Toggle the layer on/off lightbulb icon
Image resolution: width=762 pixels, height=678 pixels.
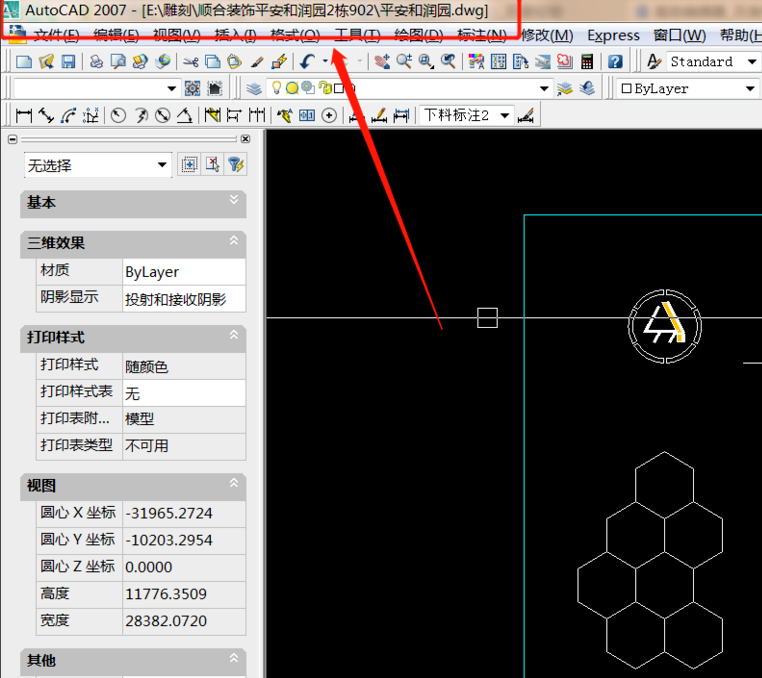pyautogui.click(x=277, y=88)
